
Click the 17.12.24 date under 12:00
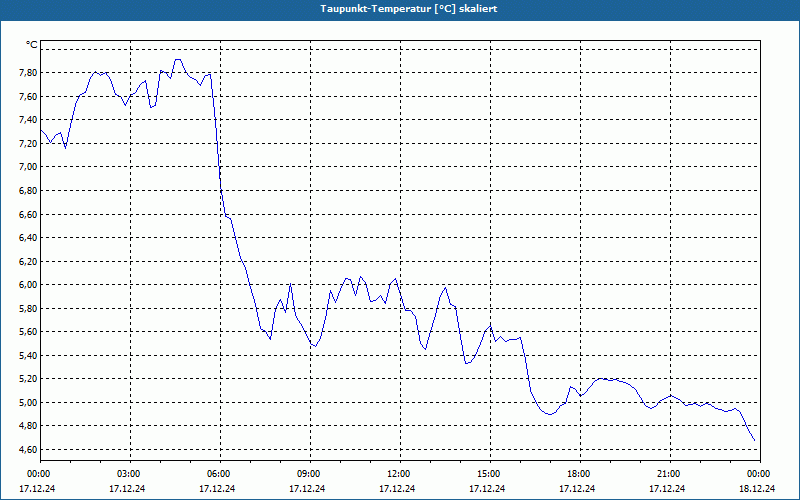(397, 488)
